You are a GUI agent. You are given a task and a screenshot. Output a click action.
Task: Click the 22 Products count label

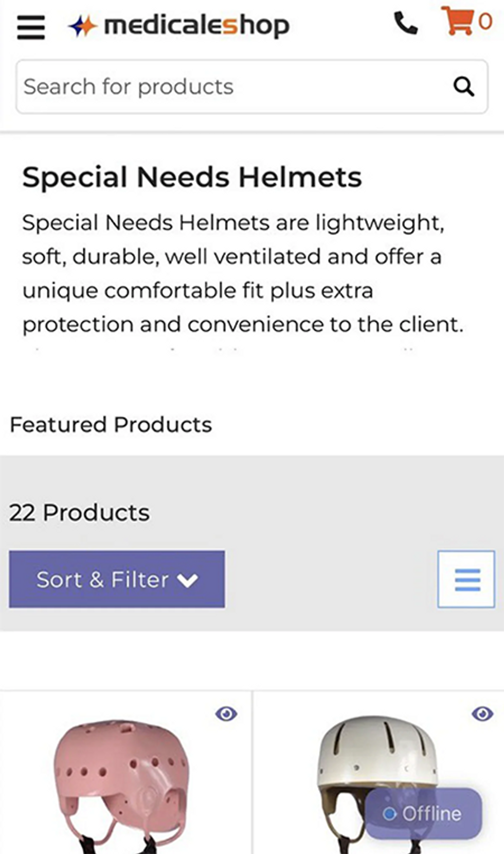80,513
